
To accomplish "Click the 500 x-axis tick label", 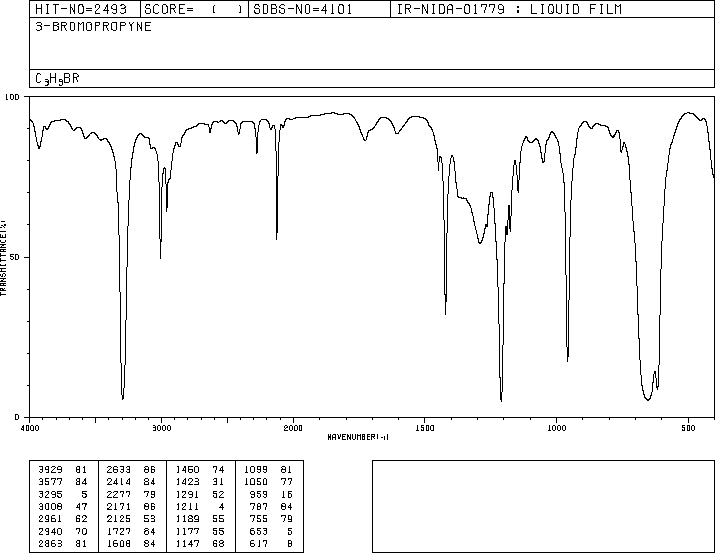I will pyautogui.click(x=688, y=428).
